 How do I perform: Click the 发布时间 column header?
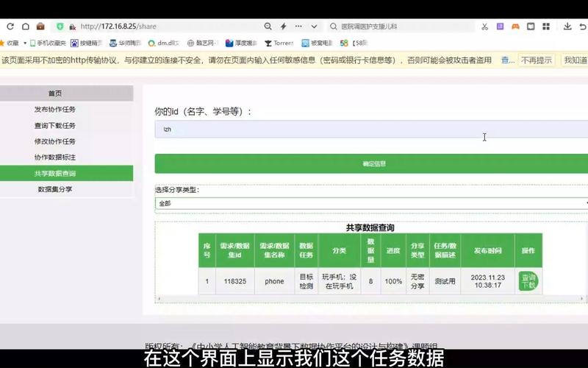488,250
